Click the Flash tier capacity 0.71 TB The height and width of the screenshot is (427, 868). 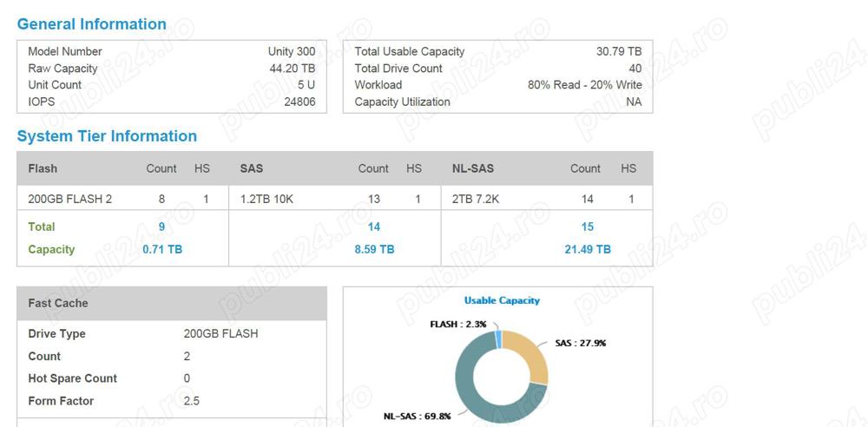click(x=162, y=249)
